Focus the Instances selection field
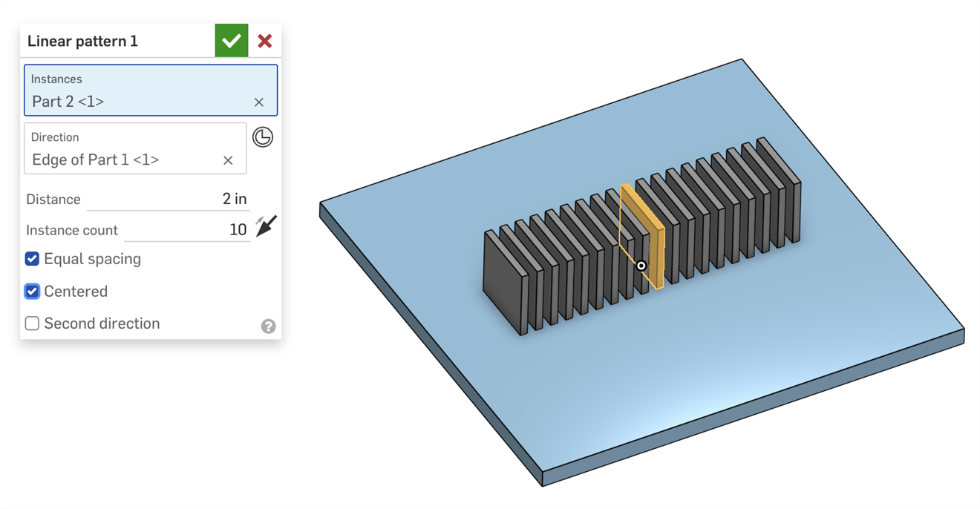 pos(151,91)
